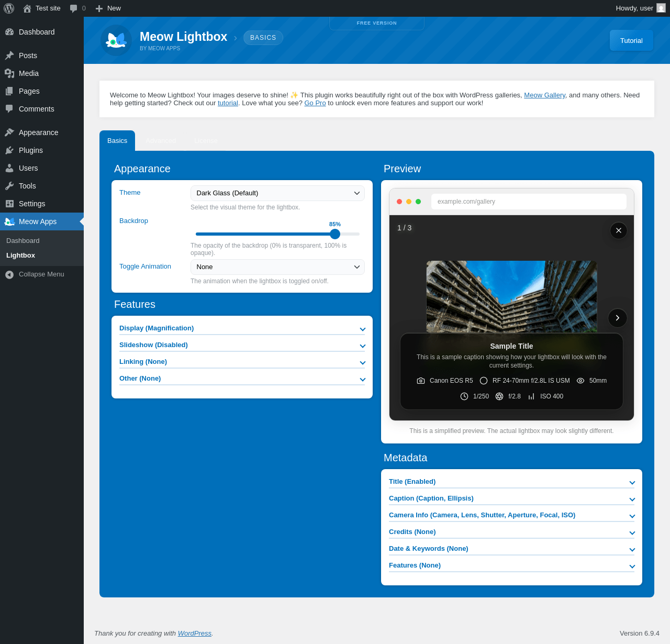Expand the Title (Enabled) metadata section
670x644 pixels.
511,482
